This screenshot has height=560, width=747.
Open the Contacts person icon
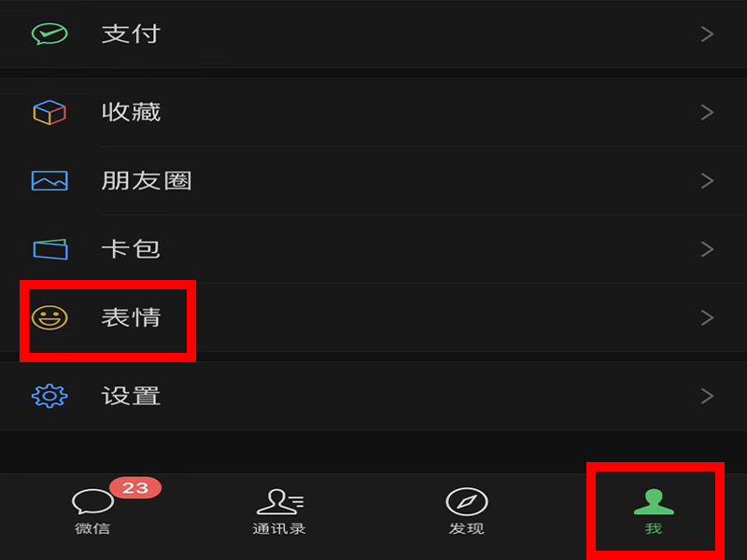(279, 501)
